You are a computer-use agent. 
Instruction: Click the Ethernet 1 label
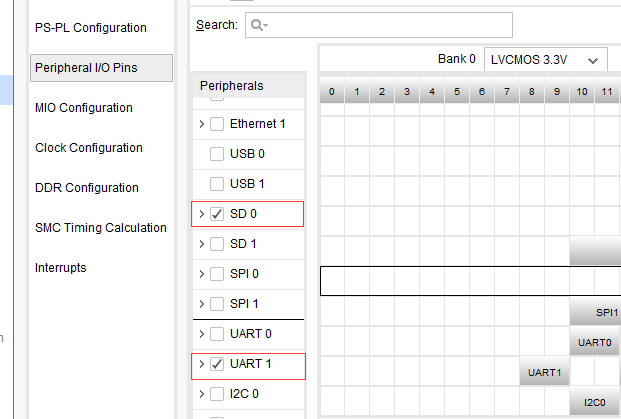257,124
